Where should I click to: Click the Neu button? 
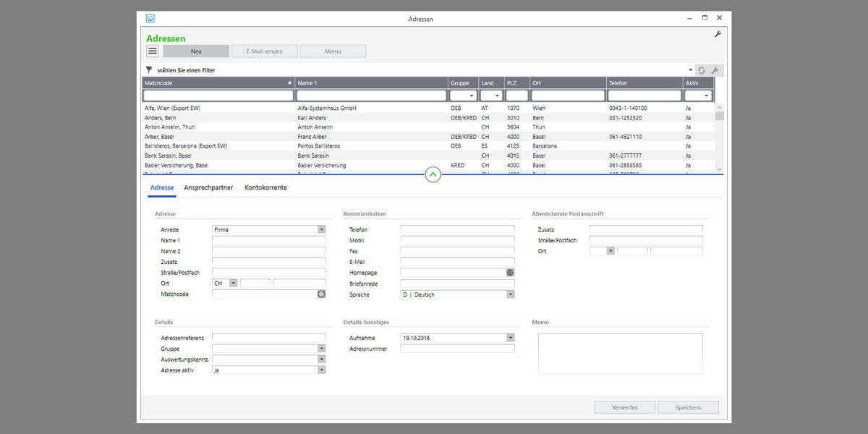click(195, 51)
